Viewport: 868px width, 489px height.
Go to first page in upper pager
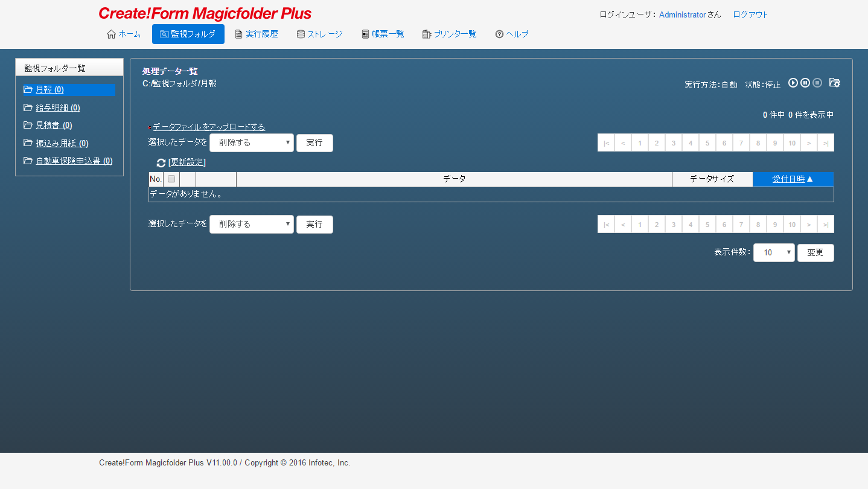point(606,143)
